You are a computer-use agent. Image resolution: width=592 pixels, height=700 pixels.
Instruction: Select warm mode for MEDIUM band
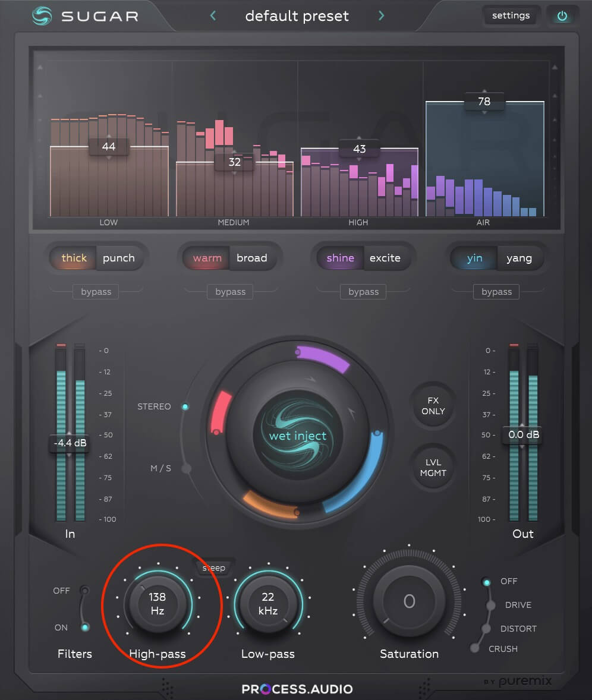click(207, 258)
